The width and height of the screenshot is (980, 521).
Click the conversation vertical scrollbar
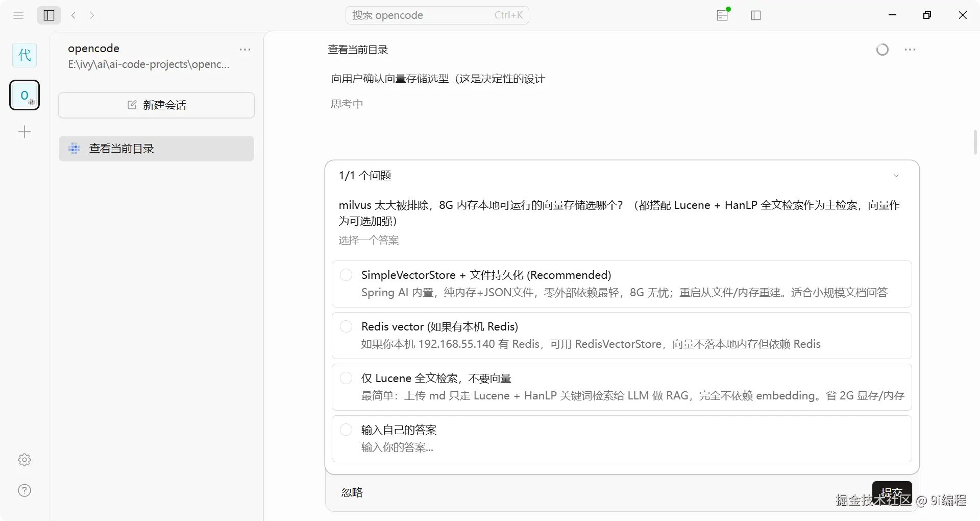tap(975, 143)
